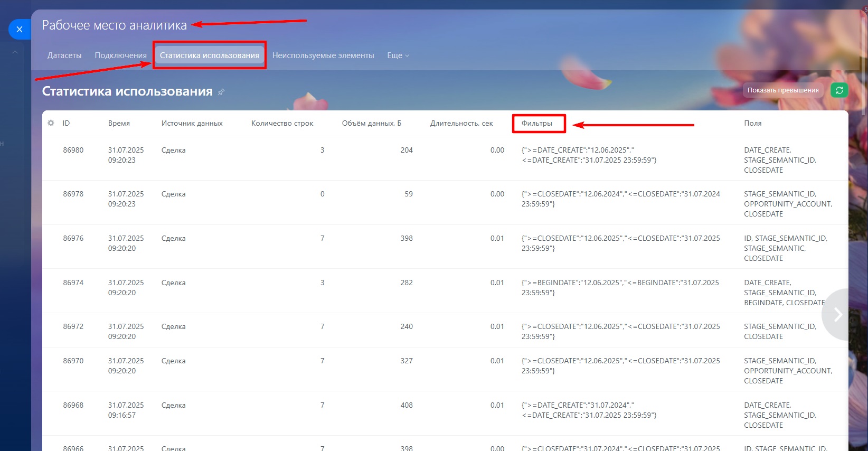Switch to the Датасеты tab
This screenshot has height=451, width=868.
pyautogui.click(x=64, y=55)
